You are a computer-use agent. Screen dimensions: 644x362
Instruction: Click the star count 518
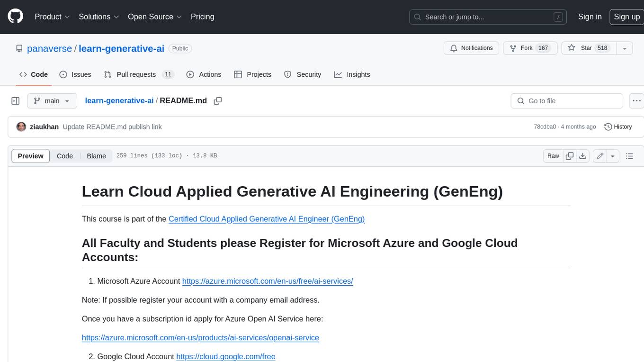[602, 48]
